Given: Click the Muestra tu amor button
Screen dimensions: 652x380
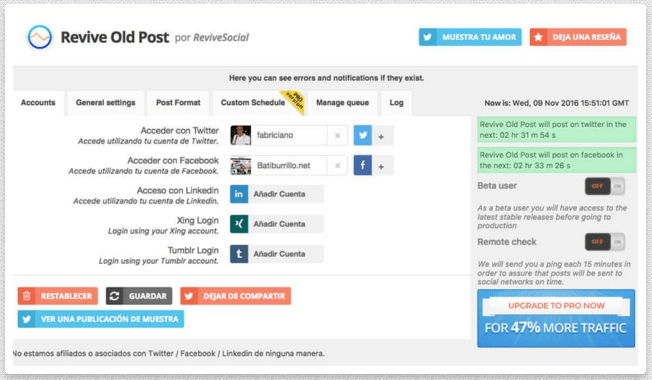Looking at the screenshot, I should 470,37.
